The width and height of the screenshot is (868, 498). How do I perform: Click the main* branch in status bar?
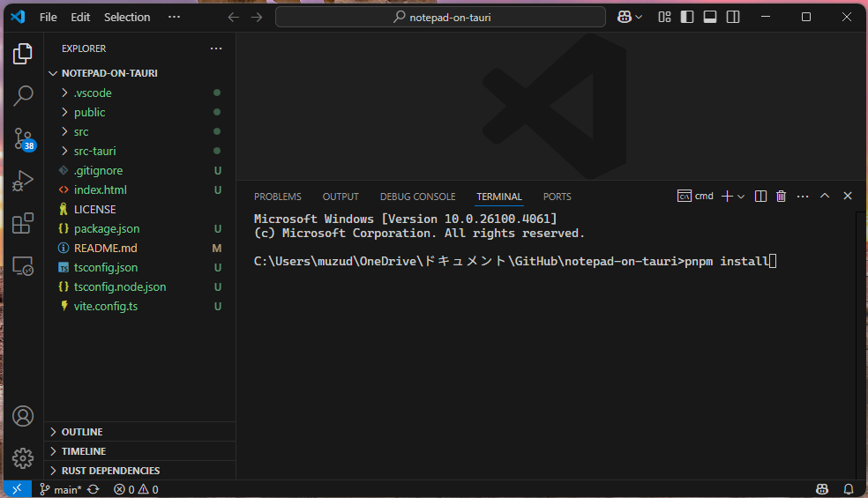coord(61,489)
